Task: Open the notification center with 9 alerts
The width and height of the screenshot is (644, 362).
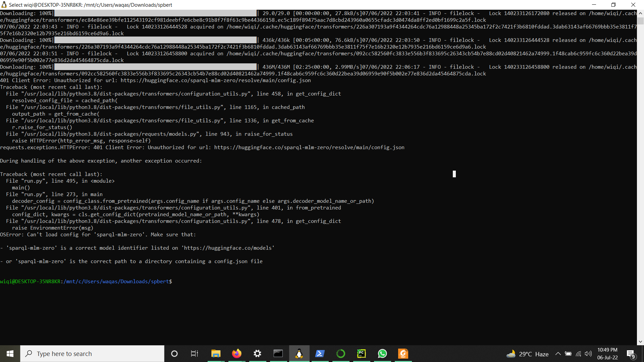Action: point(631,354)
